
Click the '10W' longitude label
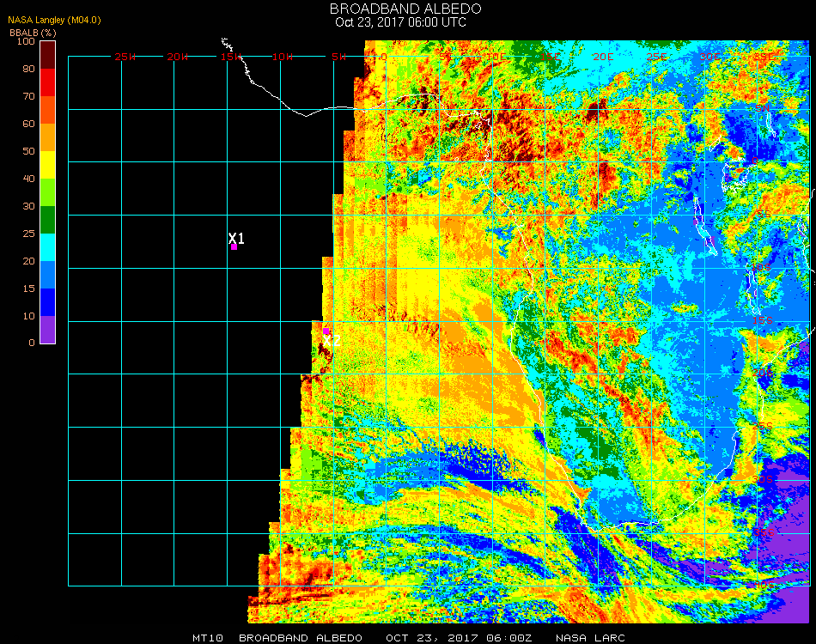(283, 57)
